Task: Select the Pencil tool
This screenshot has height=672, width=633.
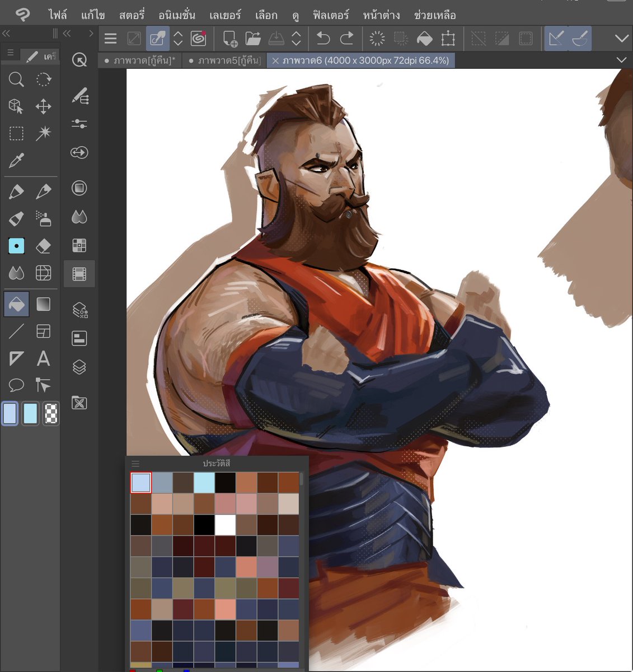Action: pyautogui.click(x=44, y=192)
